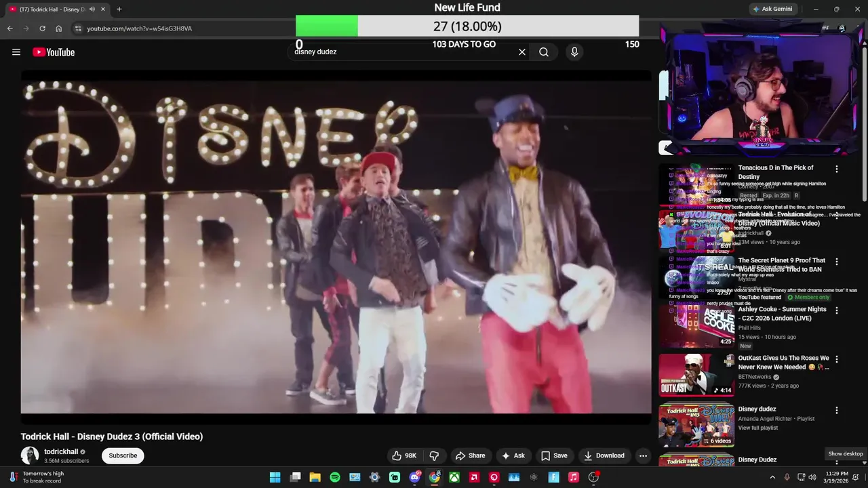Like the video with thumbs up 98K
The height and width of the screenshot is (488, 868).
pos(405,455)
